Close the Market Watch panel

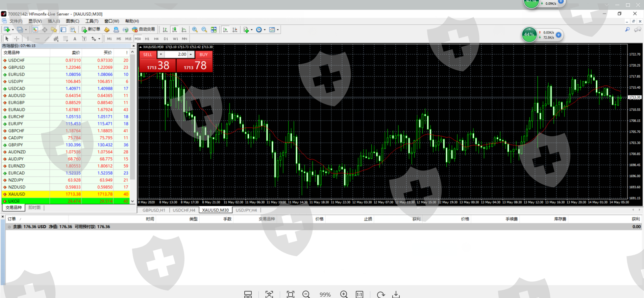click(x=133, y=46)
